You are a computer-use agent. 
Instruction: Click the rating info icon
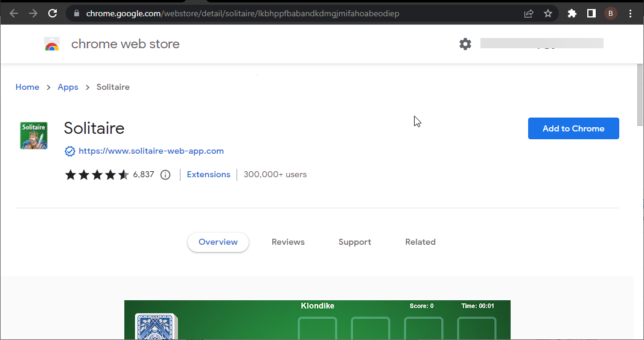tap(165, 175)
